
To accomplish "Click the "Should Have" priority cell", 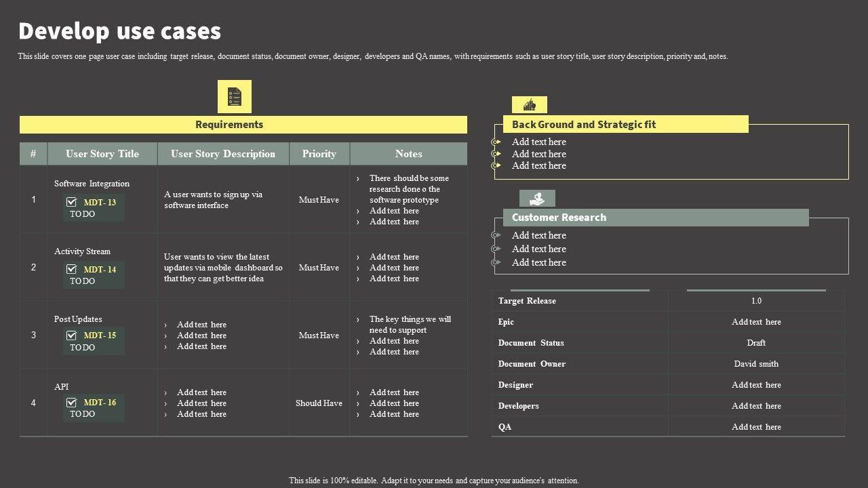I will coord(319,403).
